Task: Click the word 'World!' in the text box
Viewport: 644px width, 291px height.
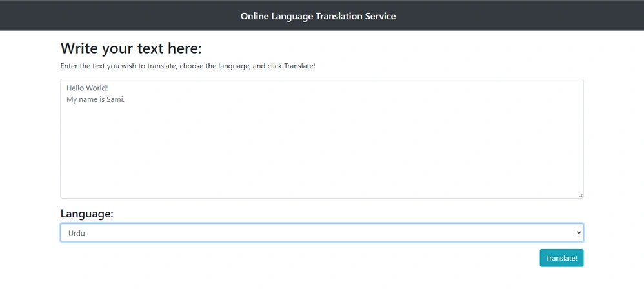Action: point(97,88)
